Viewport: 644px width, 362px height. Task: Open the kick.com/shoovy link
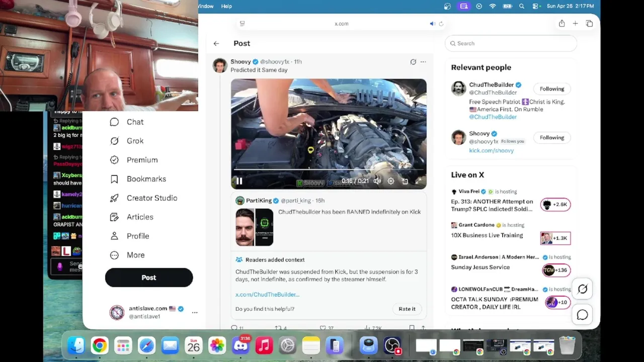point(491,150)
